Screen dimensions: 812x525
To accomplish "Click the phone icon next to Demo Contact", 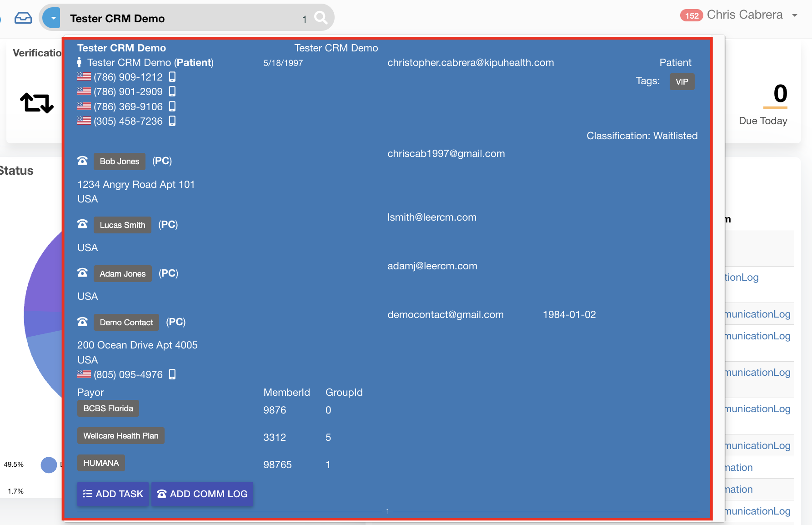I will (x=82, y=322).
